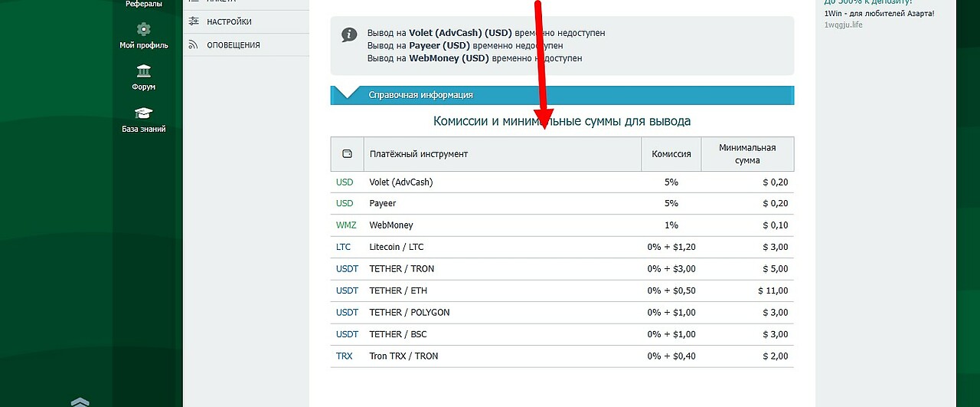This screenshot has width=980, height=407.
Task: Open My Profile gear icon
Action: 143,30
